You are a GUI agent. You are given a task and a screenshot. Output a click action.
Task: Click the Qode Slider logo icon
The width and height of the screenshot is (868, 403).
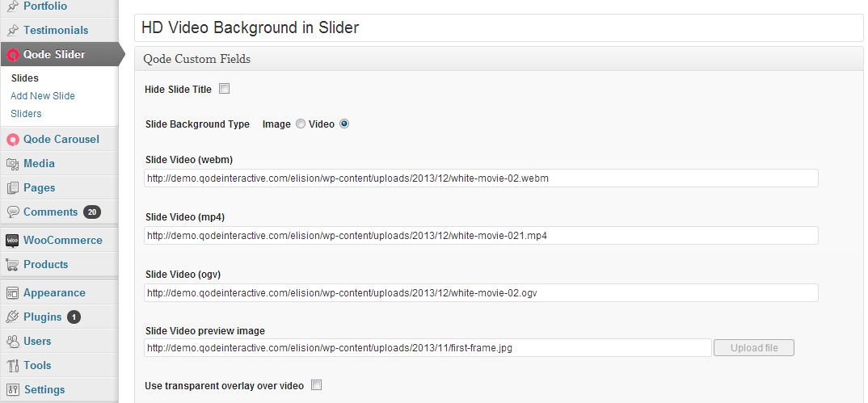click(x=13, y=55)
